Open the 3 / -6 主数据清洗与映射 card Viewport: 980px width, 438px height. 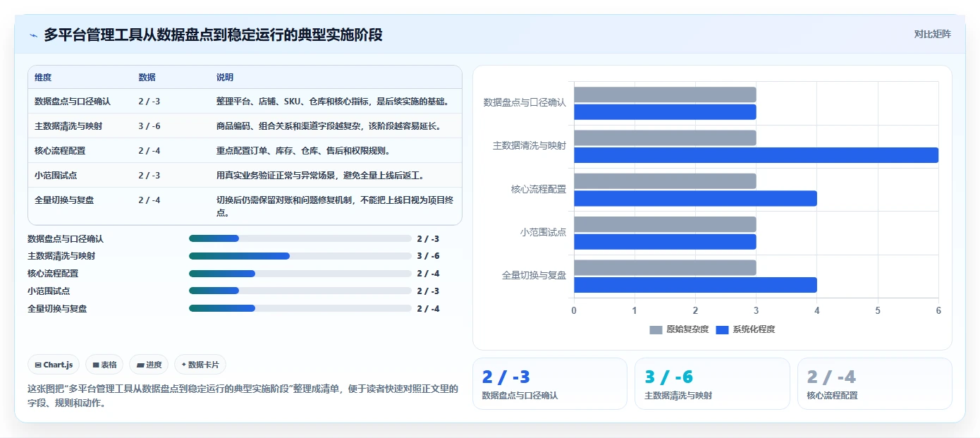712,384
